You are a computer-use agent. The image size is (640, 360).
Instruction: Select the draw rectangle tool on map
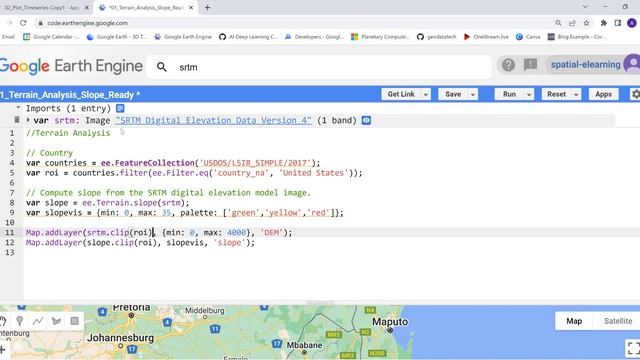74,321
